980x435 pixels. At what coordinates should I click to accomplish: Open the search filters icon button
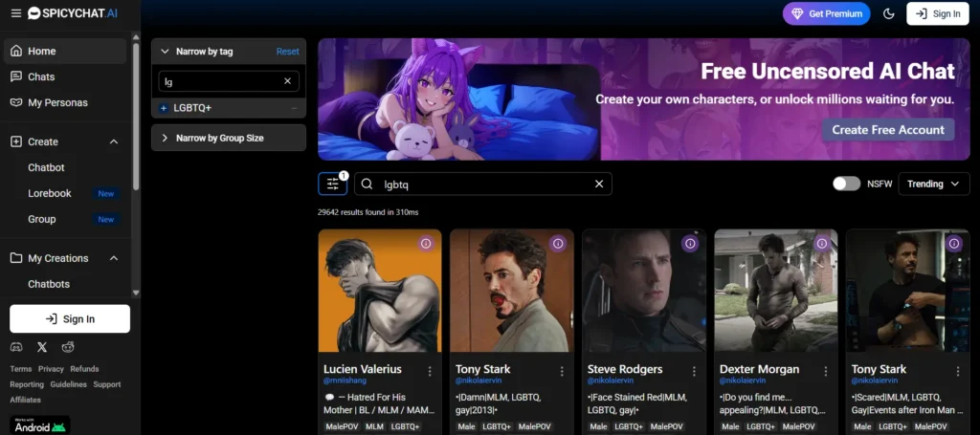coord(332,184)
